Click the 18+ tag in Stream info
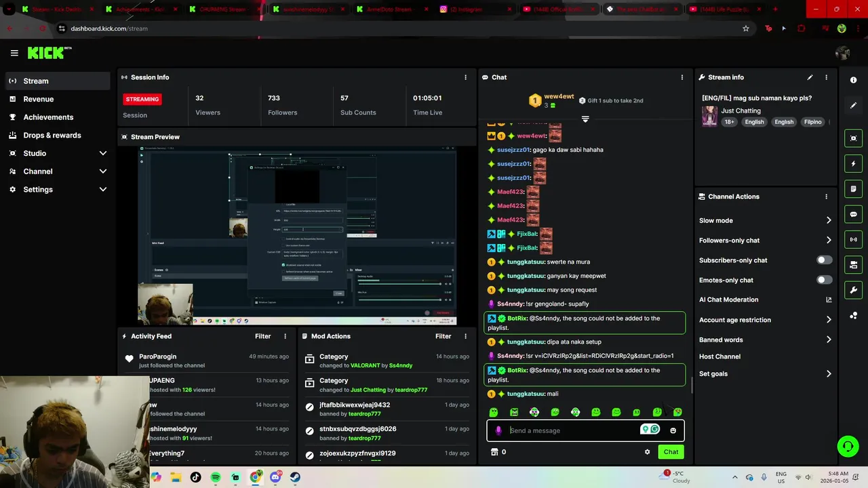 [x=729, y=122]
